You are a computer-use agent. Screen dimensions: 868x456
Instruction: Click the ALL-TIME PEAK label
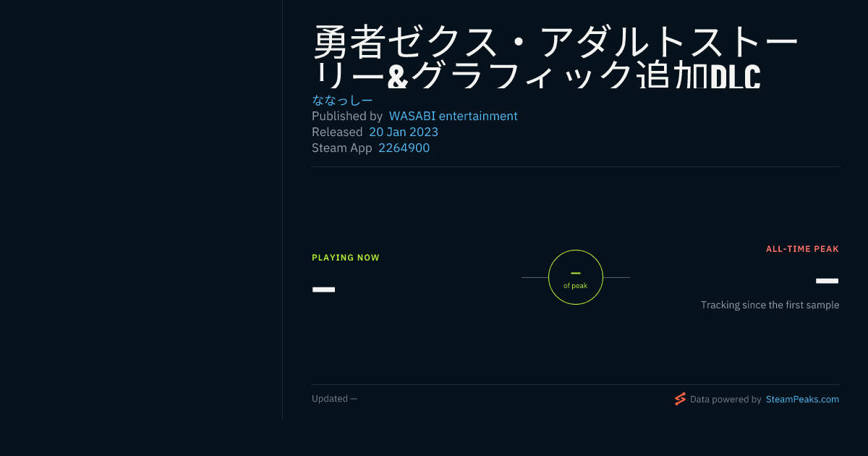(x=803, y=249)
